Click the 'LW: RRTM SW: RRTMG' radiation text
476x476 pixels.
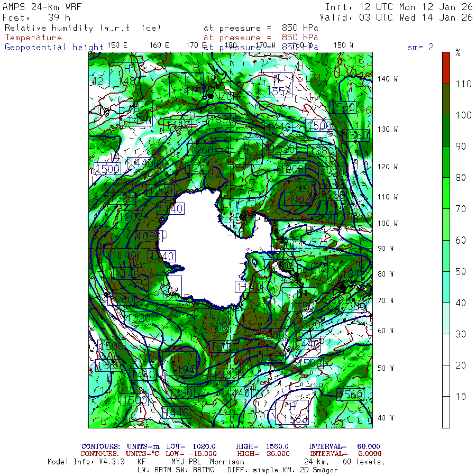176,470
